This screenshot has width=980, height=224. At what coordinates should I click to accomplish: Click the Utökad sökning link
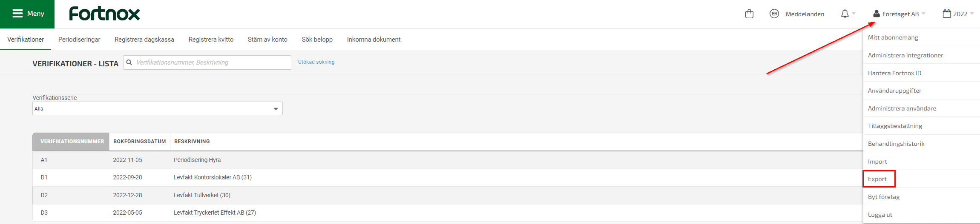click(316, 62)
